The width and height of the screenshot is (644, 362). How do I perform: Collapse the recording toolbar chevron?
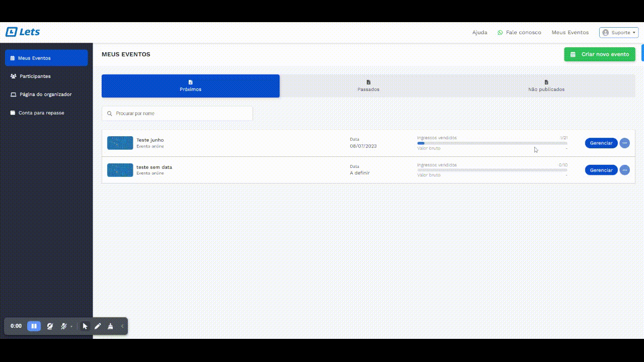tap(122, 326)
